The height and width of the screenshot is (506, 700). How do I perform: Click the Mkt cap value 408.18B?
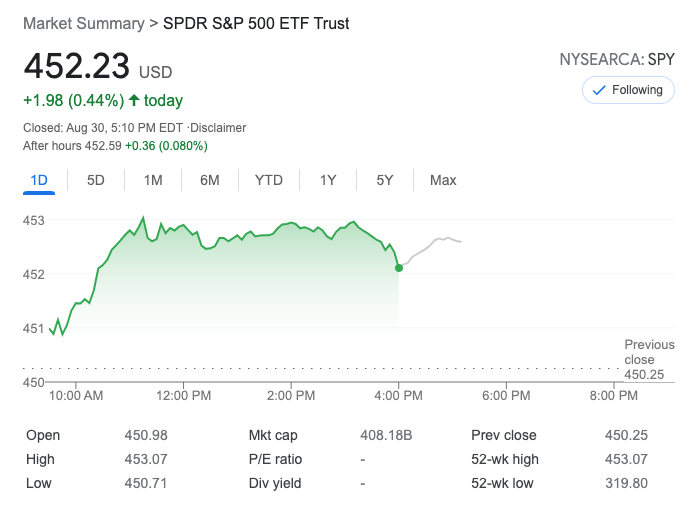pos(385,435)
